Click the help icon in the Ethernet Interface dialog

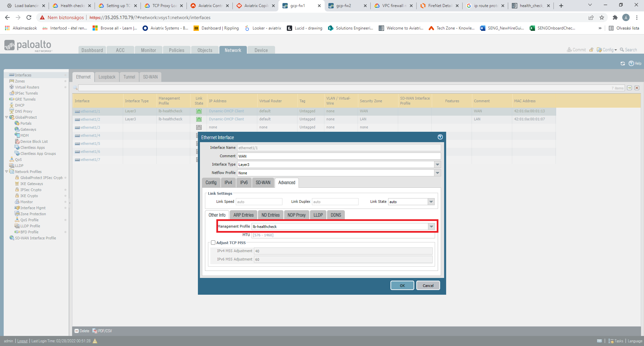coord(440,137)
